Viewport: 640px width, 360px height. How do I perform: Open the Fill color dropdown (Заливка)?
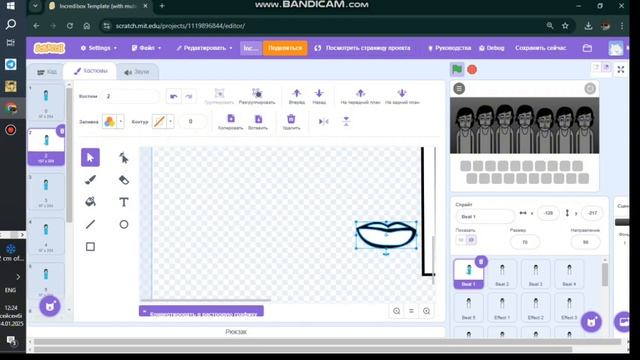[113, 121]
